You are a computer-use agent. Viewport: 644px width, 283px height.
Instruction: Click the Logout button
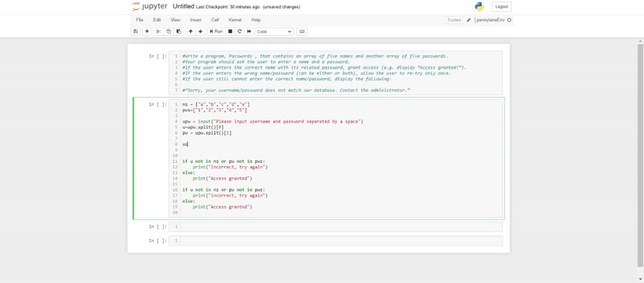(x=501, y=6)
